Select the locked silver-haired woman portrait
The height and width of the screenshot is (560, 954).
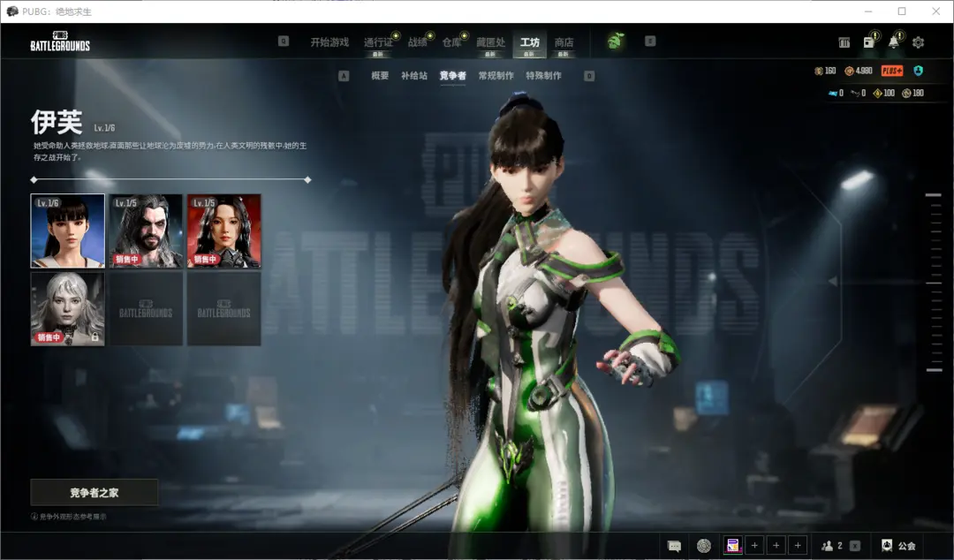tap(67, 309)
